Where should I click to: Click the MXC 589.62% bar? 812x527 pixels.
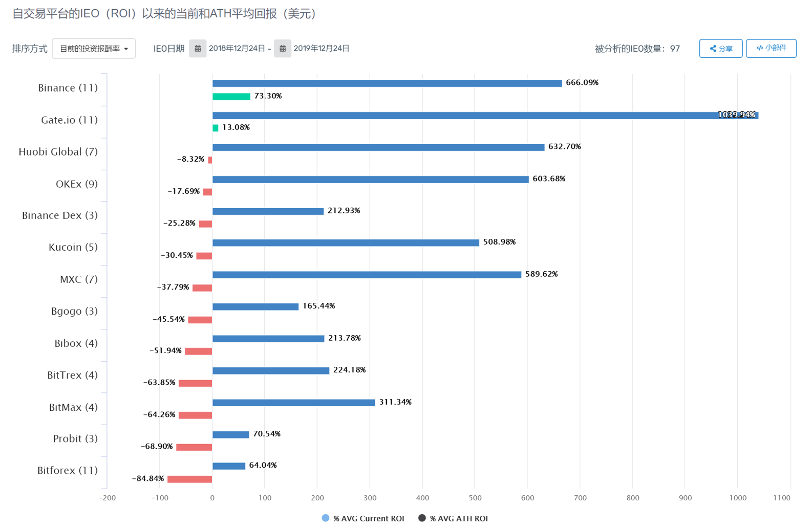tap(367, 275)
